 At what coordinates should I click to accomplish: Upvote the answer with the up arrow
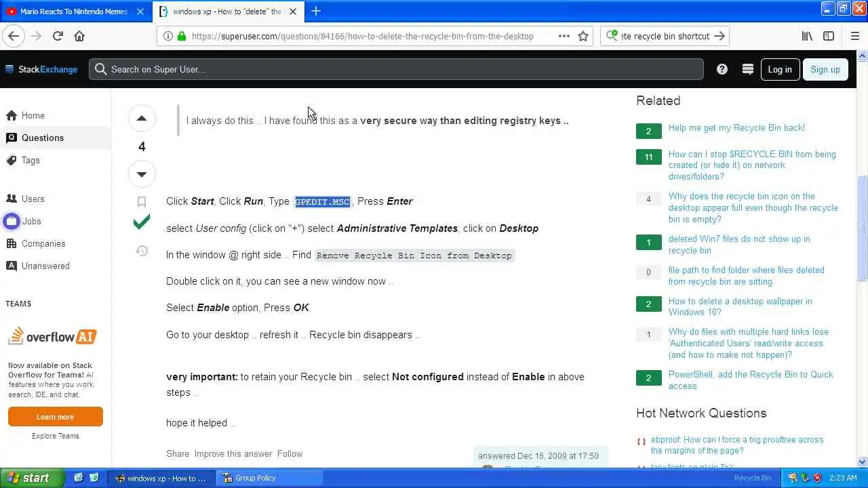click(x=142, y=119)
